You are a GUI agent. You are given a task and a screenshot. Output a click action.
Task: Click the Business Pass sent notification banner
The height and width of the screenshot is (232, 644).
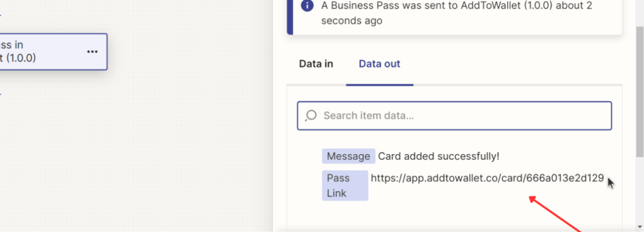click(x=455, y=17)
